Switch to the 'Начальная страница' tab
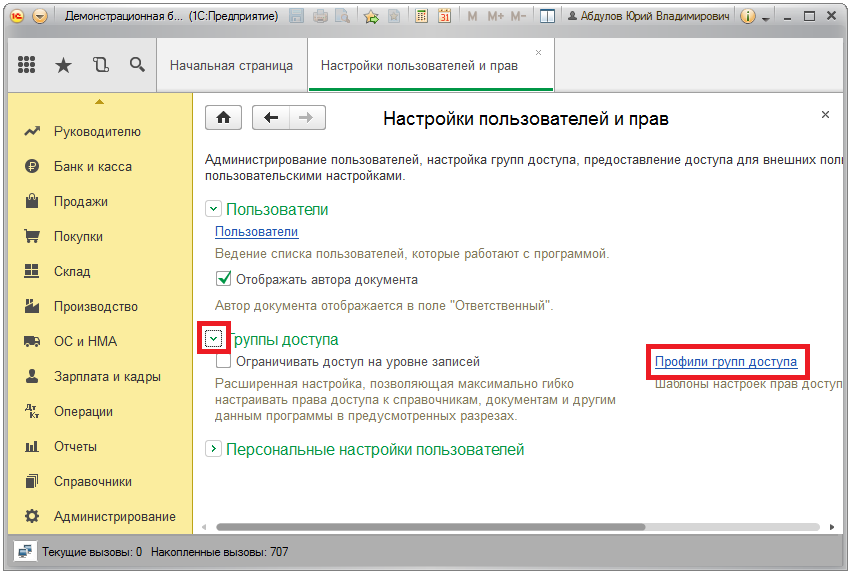 (231, 65)
